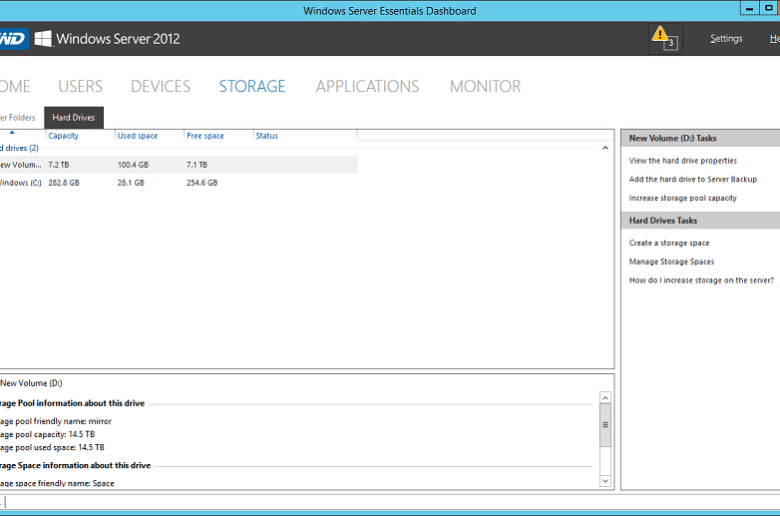
Task: Click details pane scroll down arrow
Action: 605,481
